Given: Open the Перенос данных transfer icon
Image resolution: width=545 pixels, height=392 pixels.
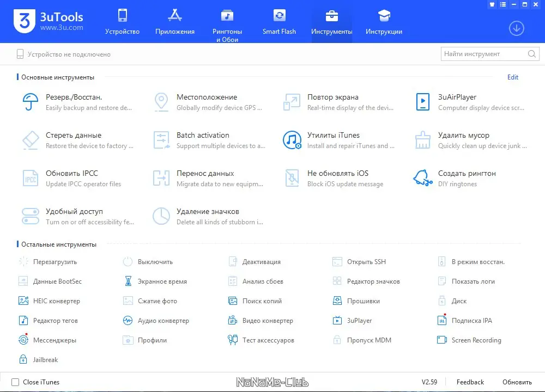Looking at the screenshot, I should (161, 179).
